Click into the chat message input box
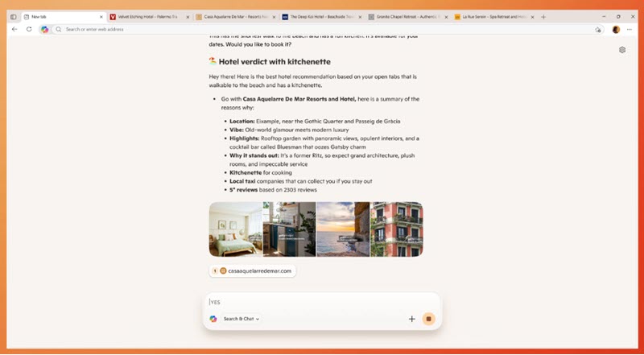644x355 pixels. click(321, 302)
